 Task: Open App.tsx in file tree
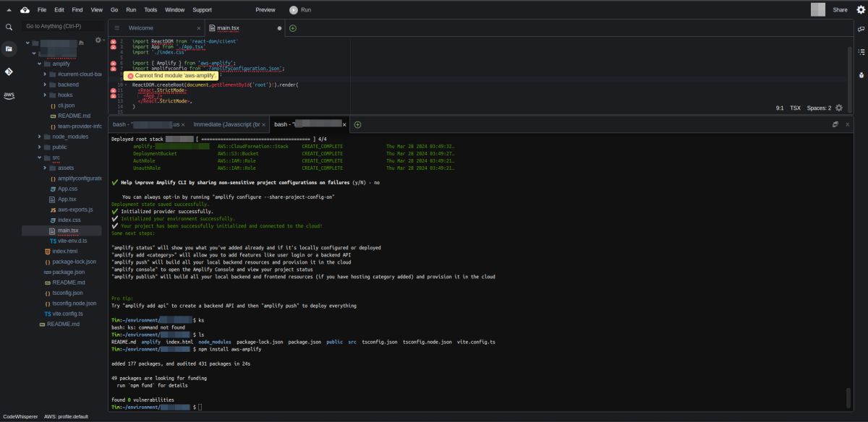[67, 199]
